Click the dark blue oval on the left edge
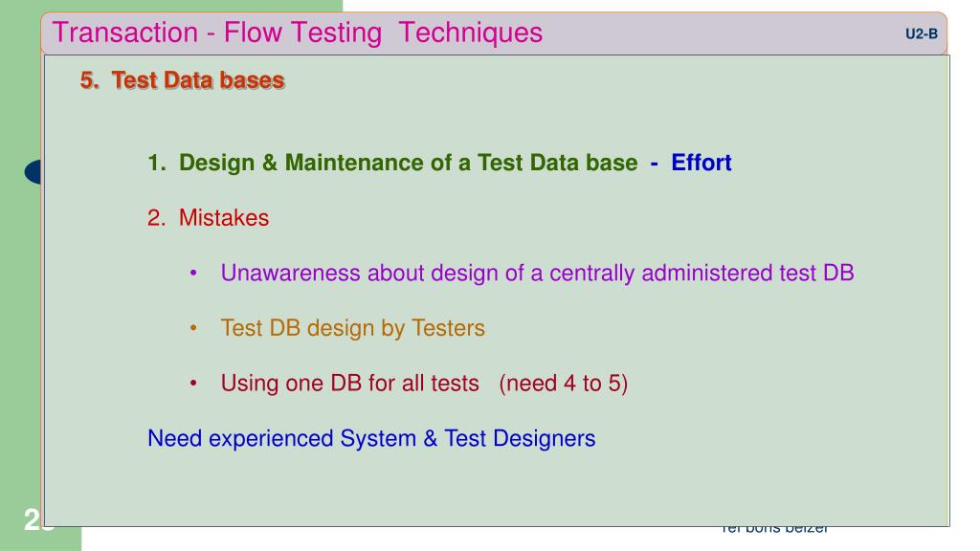 [33, 172]
